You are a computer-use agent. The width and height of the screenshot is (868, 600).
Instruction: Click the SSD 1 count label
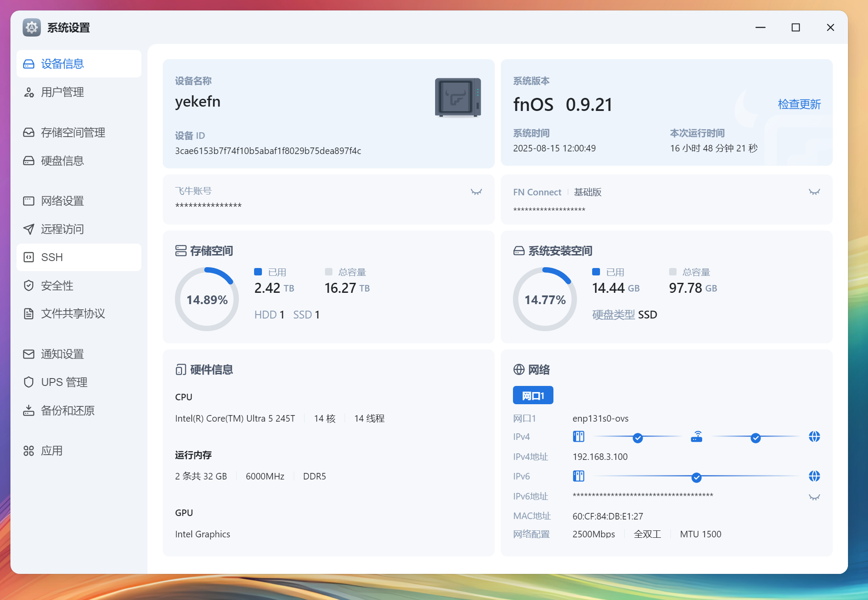tap(306, 315)
